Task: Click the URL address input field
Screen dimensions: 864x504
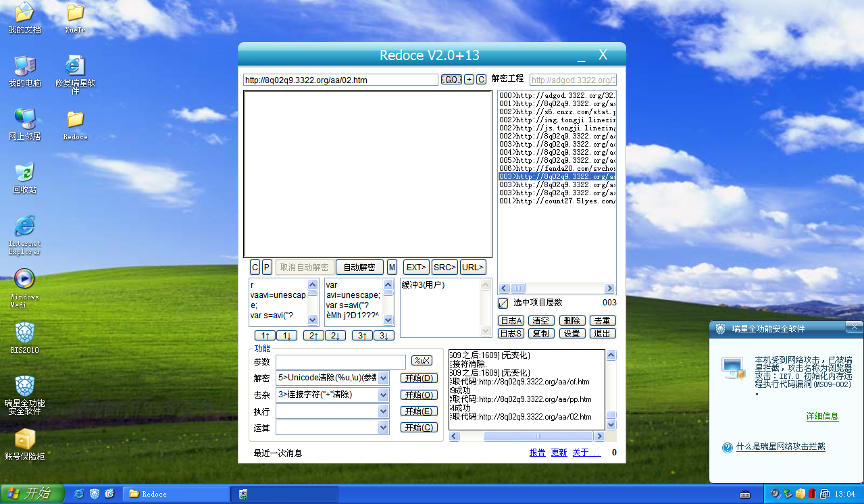Action: coord(340,80)
